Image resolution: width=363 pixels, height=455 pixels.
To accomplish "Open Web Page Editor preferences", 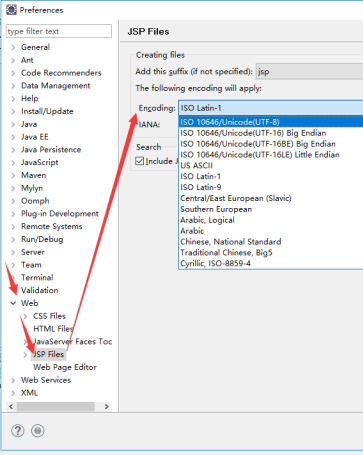I will [65, 367].
